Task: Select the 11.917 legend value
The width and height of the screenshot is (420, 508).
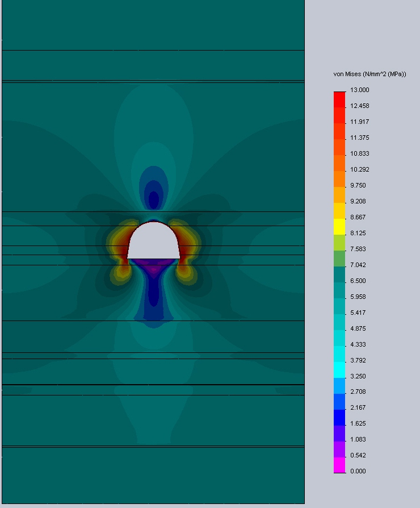Action: (359, 122)
